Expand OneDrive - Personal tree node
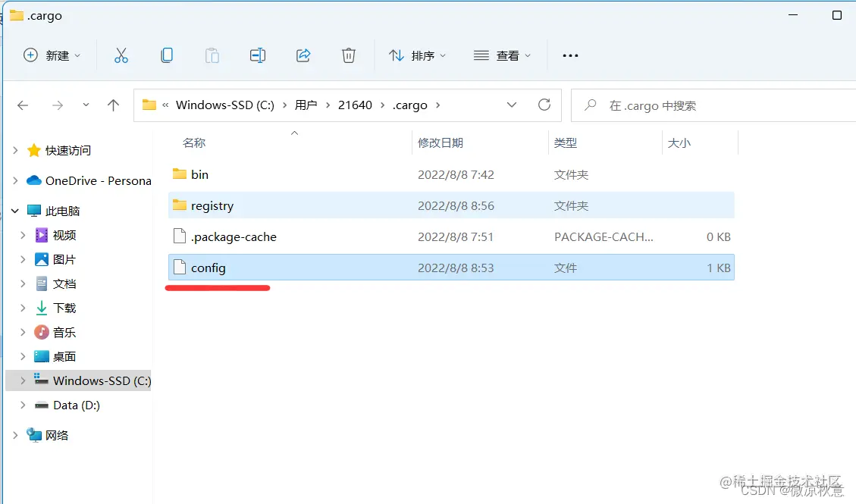 click(15, 180)
